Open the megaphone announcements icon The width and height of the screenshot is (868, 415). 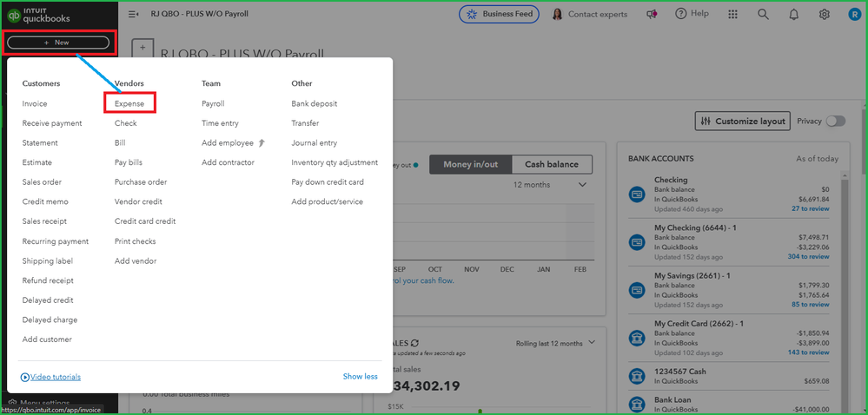point(652,15)
